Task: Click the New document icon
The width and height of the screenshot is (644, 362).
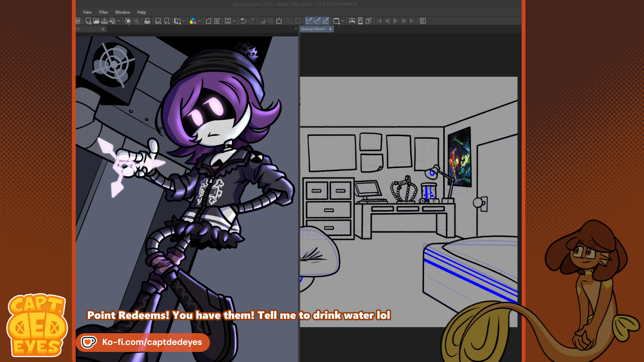Action: 88,21
